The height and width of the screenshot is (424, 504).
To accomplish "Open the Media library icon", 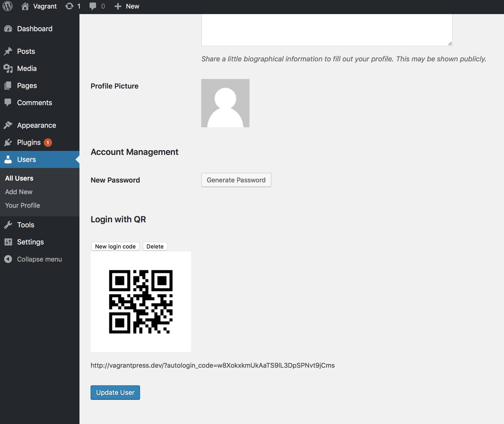I will [x=8, y=68].
